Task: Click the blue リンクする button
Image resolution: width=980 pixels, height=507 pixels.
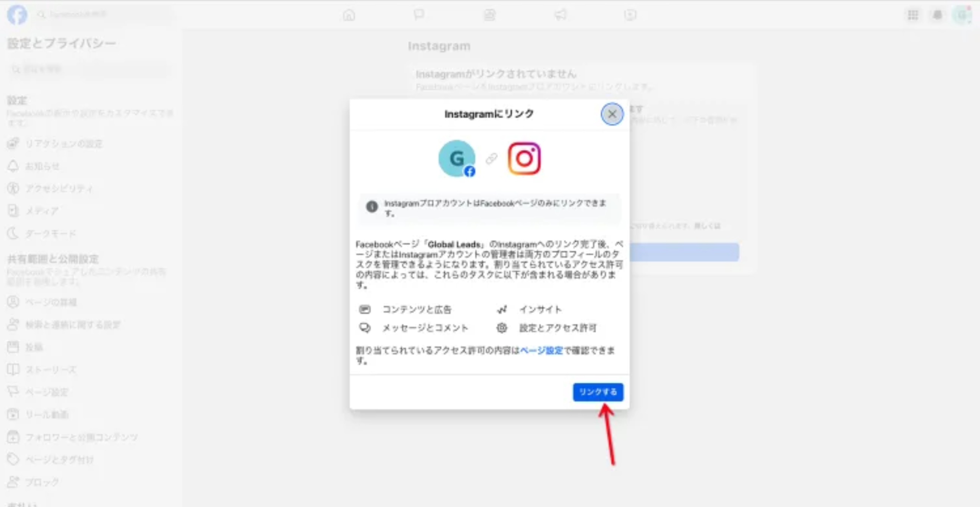Action: click(x=598, y=392)
